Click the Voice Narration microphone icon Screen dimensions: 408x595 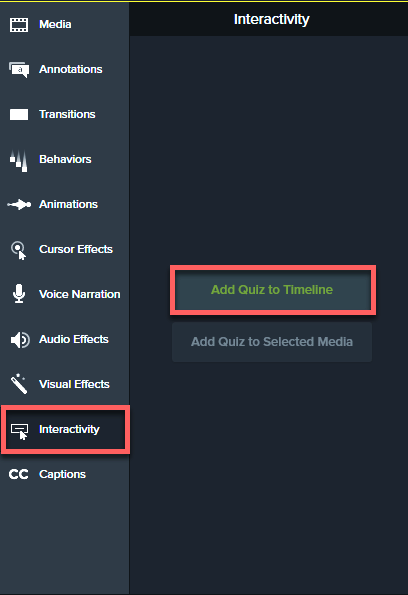click(x=19, y=294)
